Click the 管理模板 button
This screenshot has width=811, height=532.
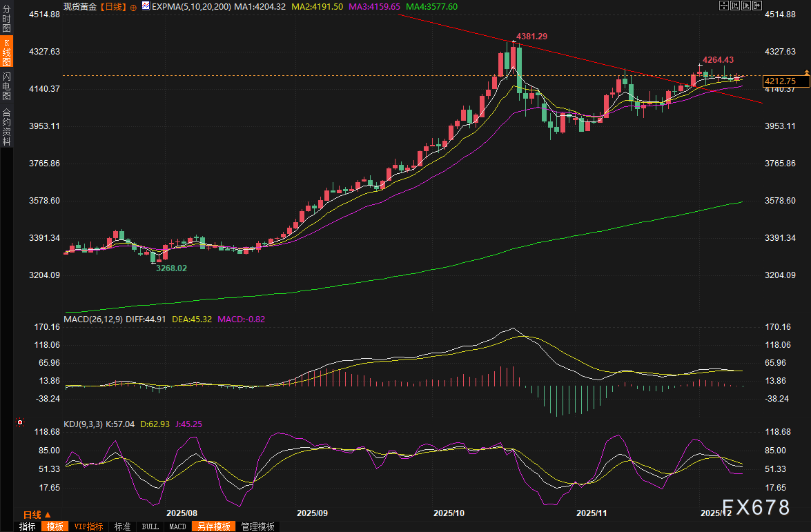click(x=257, y=526)
